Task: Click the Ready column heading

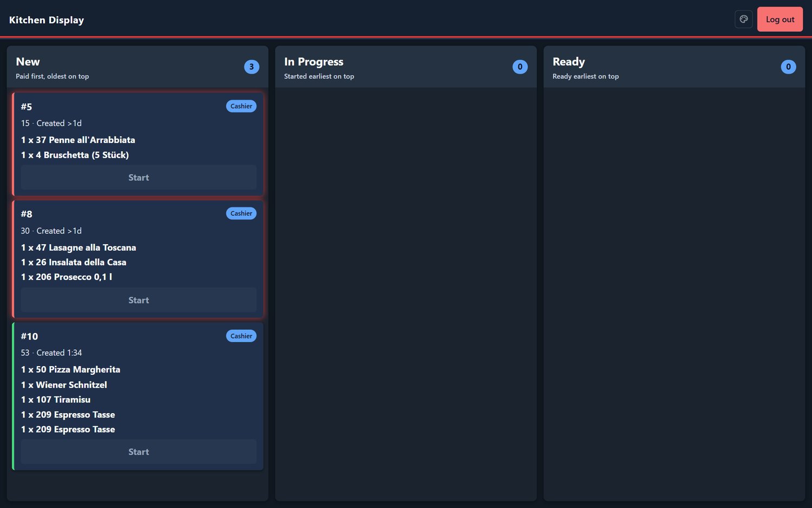Action: [x=569, y=62]
